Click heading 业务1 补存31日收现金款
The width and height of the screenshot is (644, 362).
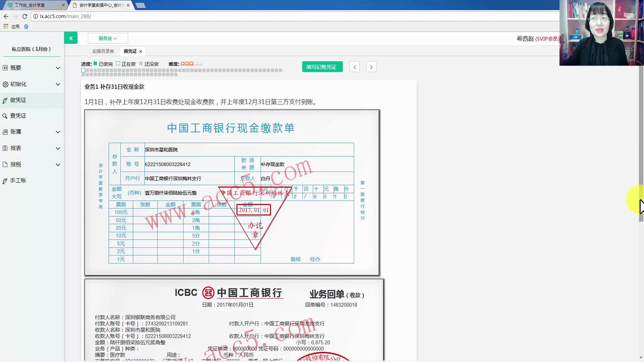(x=114, y=87)
